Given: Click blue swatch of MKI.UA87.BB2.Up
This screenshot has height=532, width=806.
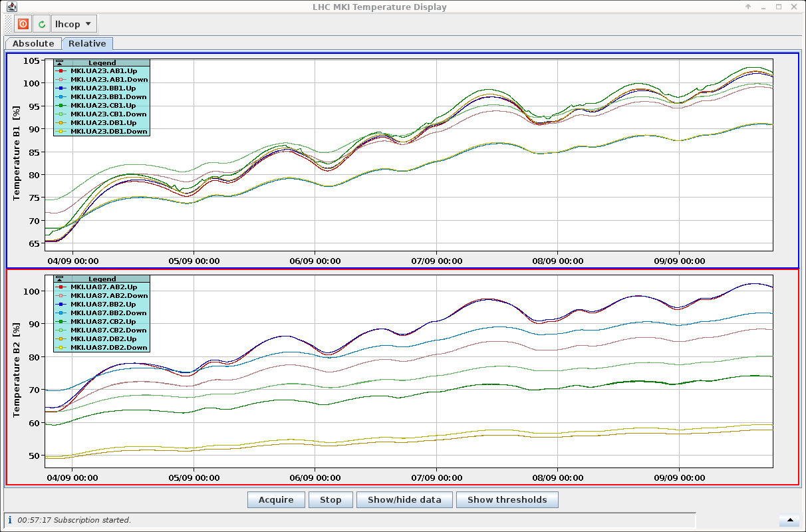Looking at the screenshot, I should (x=60, y=304).
